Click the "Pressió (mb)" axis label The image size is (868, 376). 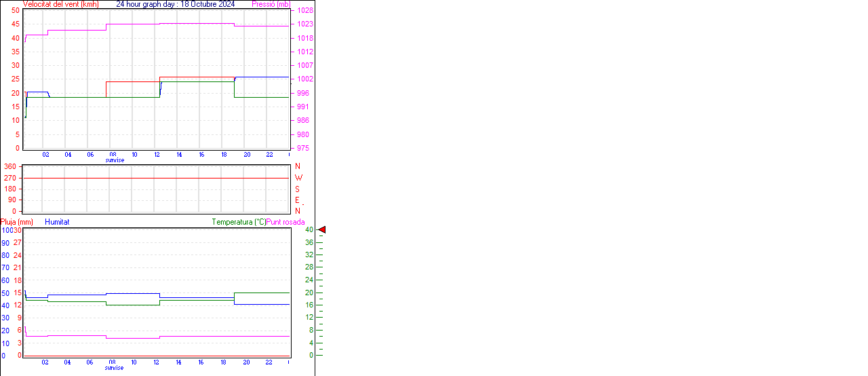(271, 4)
